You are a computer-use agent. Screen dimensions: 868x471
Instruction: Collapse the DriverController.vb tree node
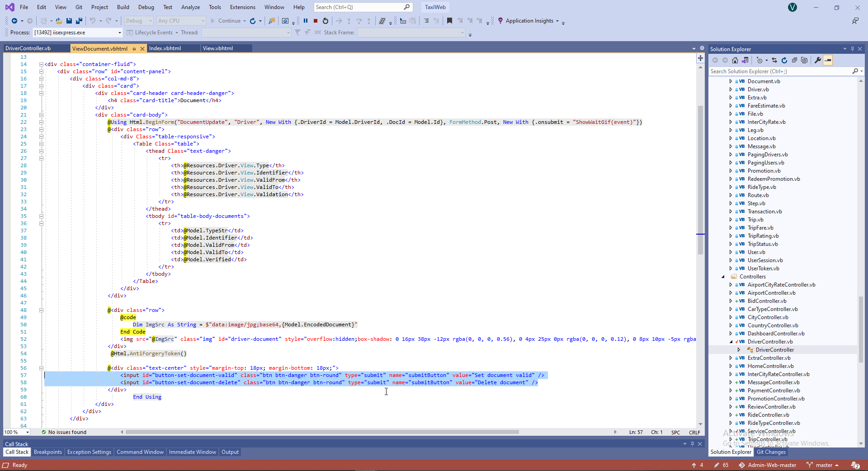pos(731,342)
